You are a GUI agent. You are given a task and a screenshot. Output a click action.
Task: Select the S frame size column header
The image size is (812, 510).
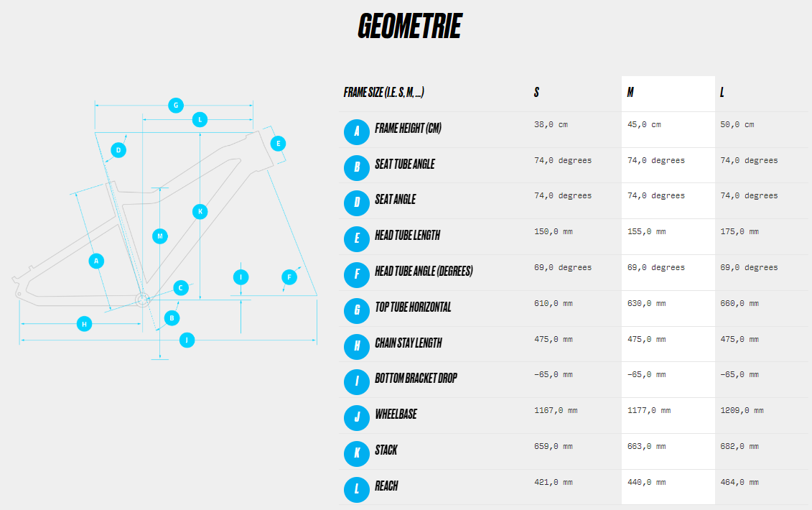pyautogui.click(x=536, y=92)
